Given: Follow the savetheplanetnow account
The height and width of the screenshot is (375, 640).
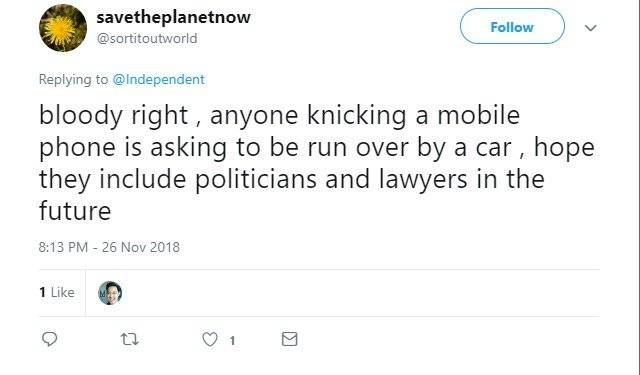Looking at the screenshot, I should click(512, 27).
